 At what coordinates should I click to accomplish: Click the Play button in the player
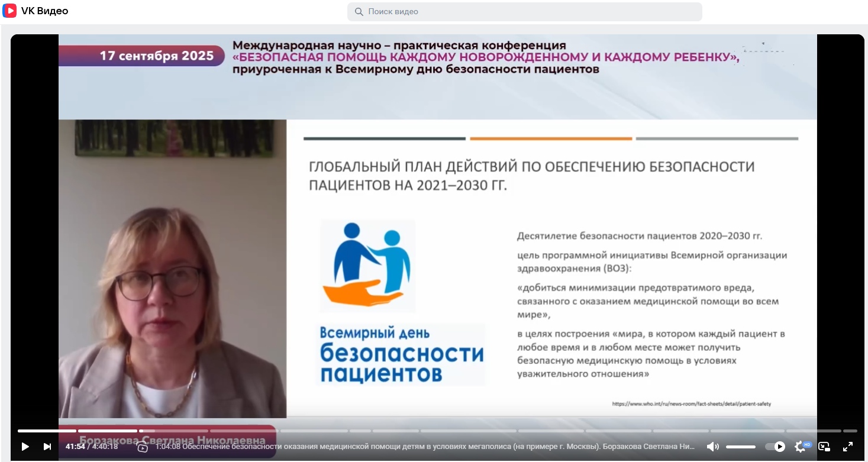25,447
